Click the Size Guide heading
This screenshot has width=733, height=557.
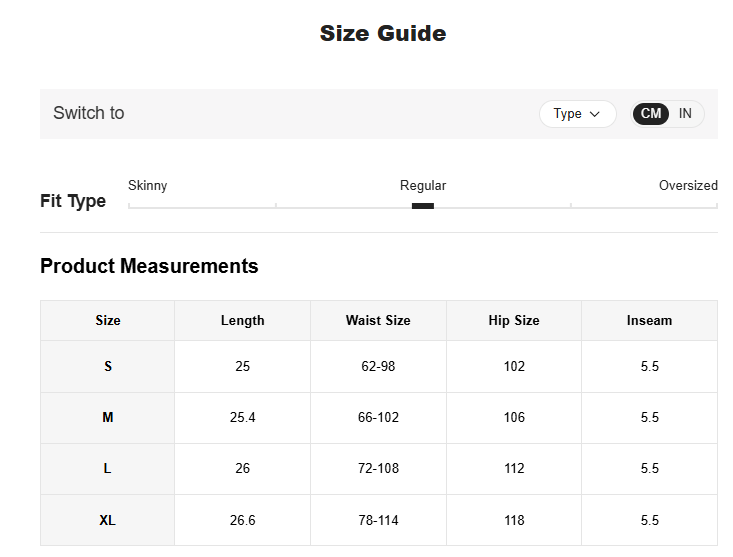(383, 34)
